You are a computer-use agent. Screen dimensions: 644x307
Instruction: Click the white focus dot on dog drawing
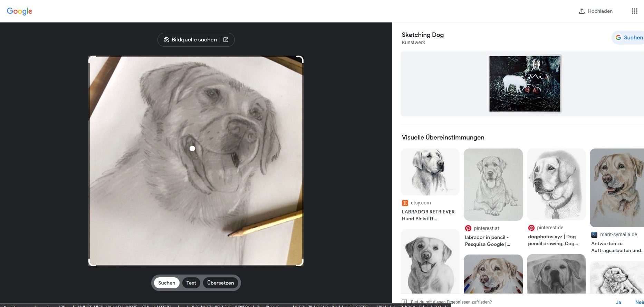tap(192, 148)
